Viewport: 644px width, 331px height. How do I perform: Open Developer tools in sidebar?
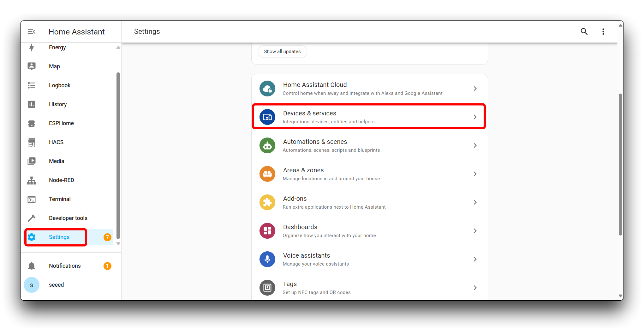click(69, 218)
